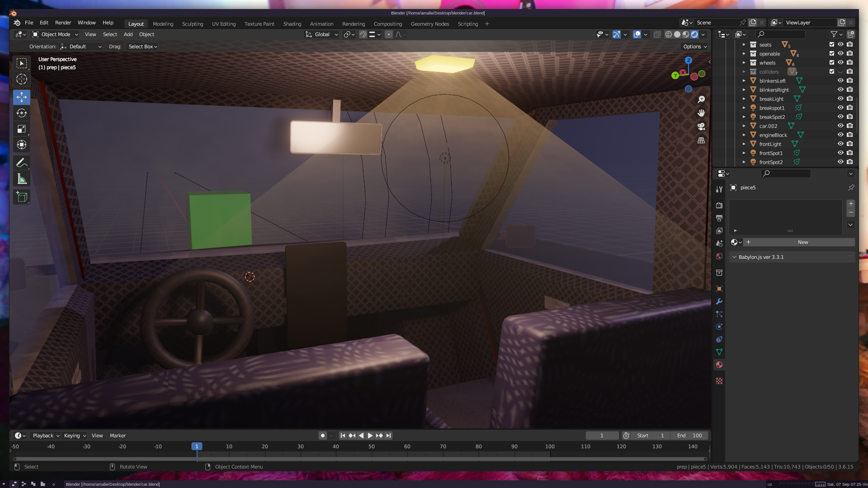The width and height of the screenshot is (868, 488).
Task: Hide blinkersLeft object in viewport
Action: [840, 80]
